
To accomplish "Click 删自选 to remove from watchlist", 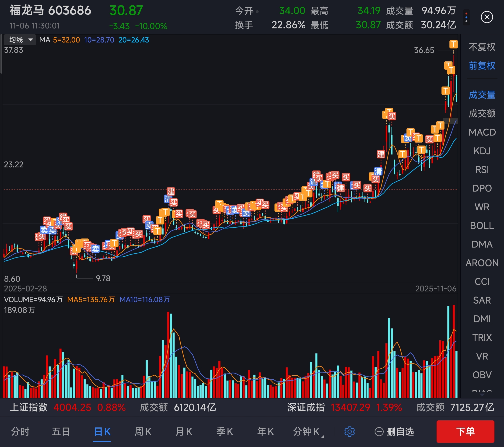I will pyautogui.click(x=400, y=432).
